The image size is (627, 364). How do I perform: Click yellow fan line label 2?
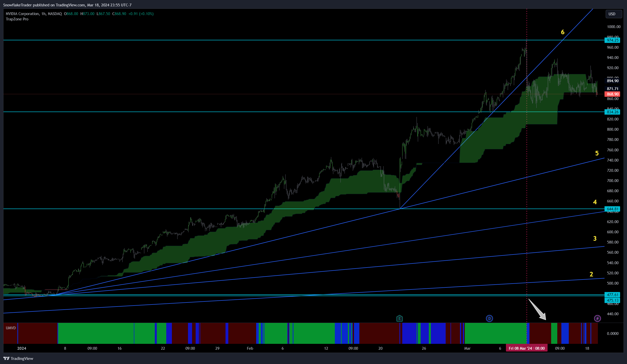pyautogui.click(x=591, y=274)
